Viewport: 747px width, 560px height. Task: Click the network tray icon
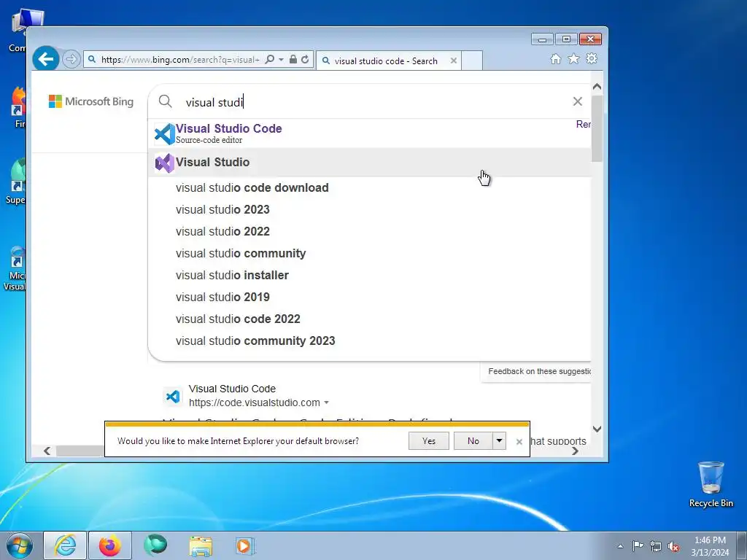click(656, 546)
